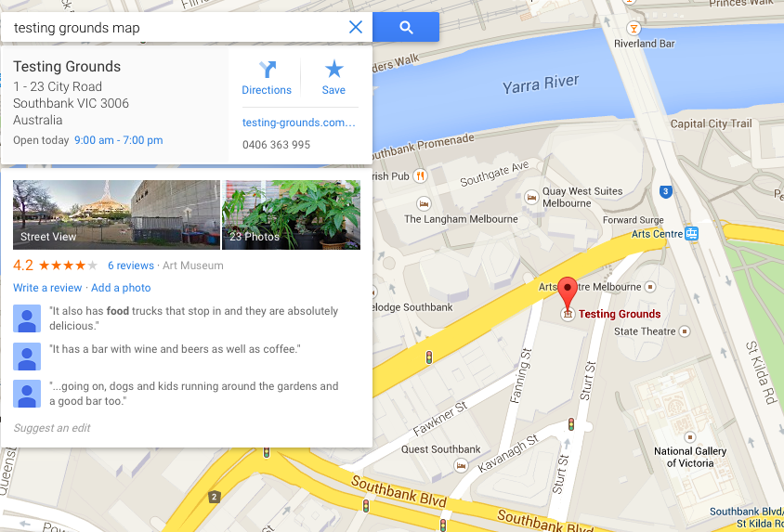784x532 pixels.
Task: Clear the search box with the X
Action: (x=356, y=27)
